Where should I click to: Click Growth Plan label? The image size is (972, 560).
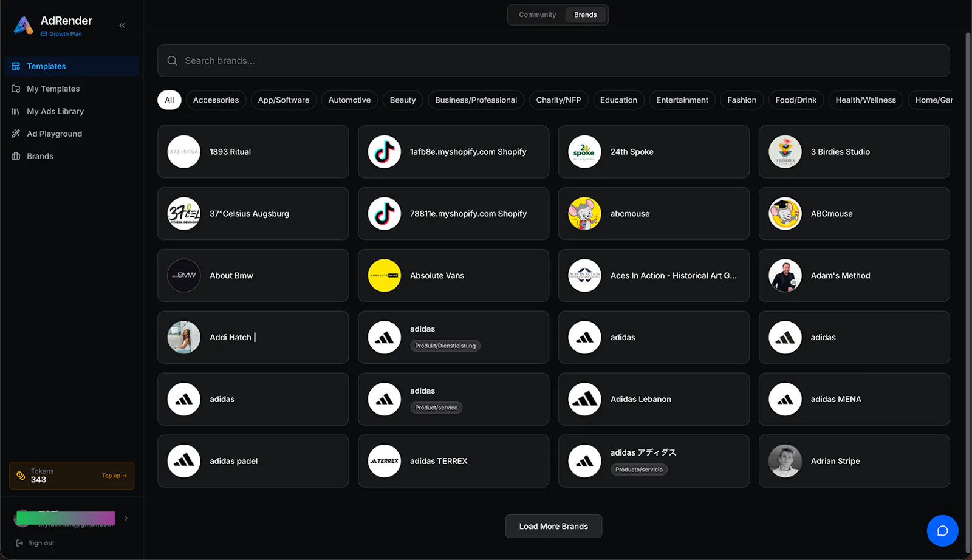click(x=65, y=34)
